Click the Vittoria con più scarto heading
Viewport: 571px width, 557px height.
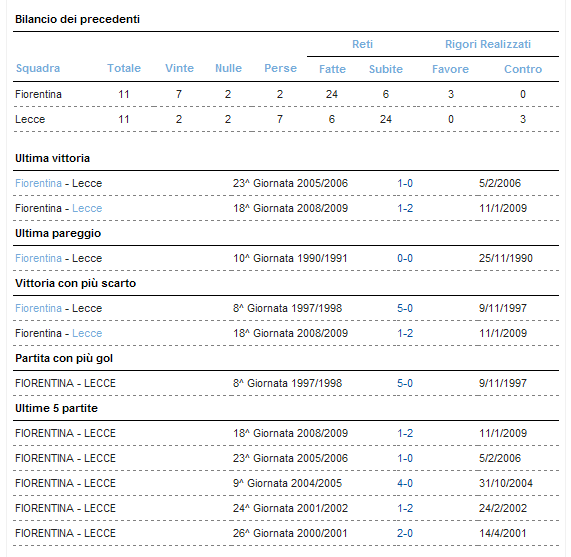[75, 283]
